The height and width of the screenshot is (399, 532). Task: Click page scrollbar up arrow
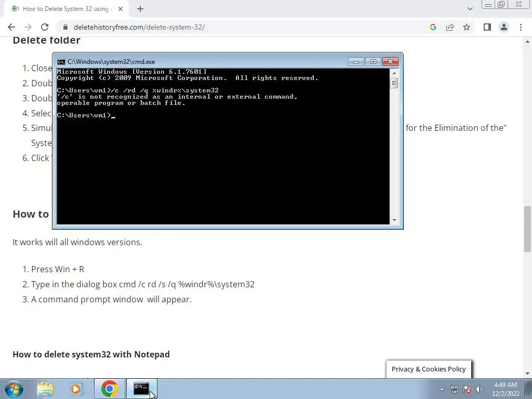coord(527,42)
